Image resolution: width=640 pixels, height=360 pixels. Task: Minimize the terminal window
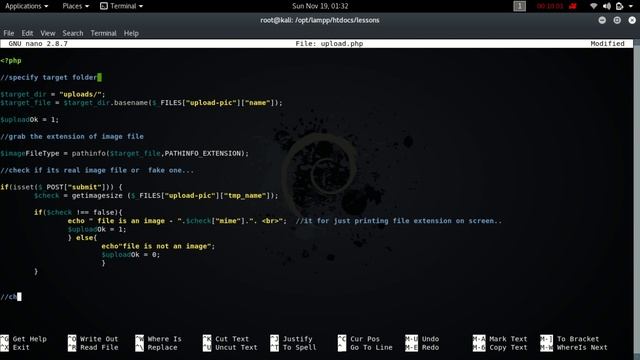pyautogui.click(x=602, y=20)
